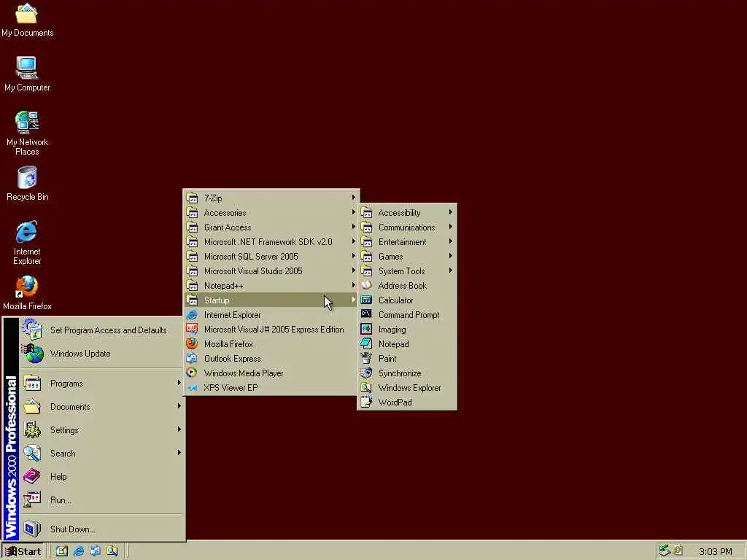Click the Start button
The width and height of the screenshot is (747, 560).
pyautogui.click(x=23, y=551)
